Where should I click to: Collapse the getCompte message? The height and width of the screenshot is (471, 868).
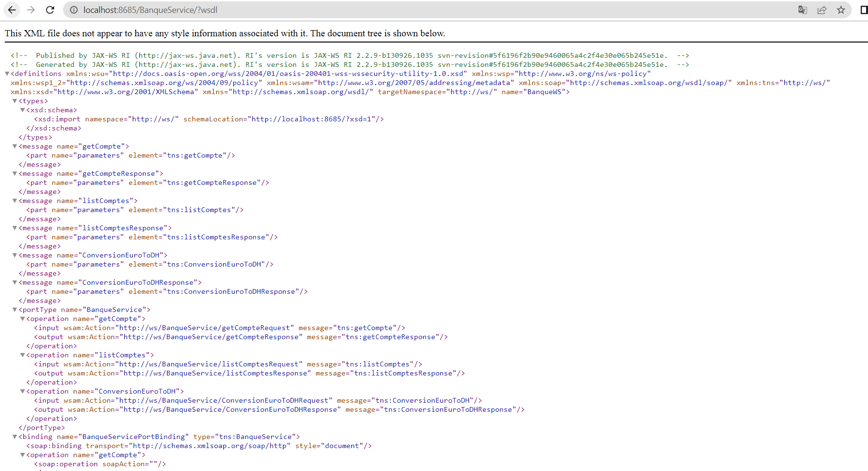coord(14,146)
